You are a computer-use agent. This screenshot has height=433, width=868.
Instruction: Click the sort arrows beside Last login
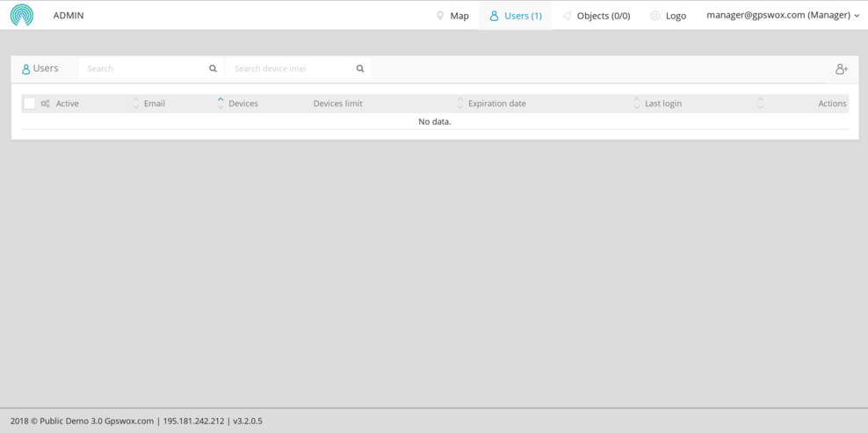point(637,103)
